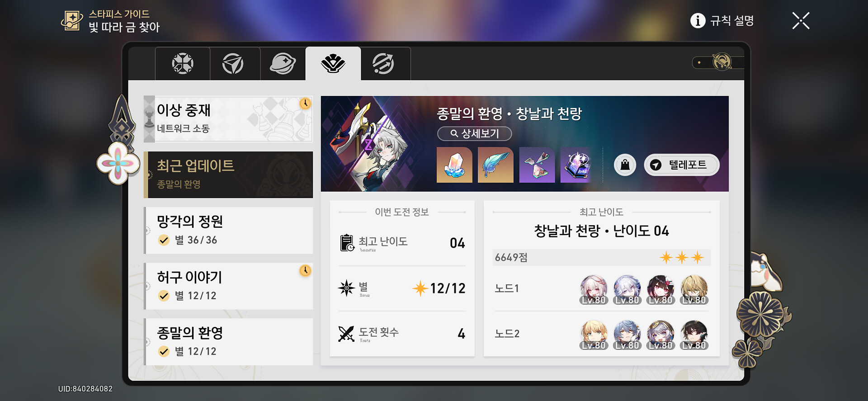
Task: Select the 허구 이야기 entry
Action: 228,286
